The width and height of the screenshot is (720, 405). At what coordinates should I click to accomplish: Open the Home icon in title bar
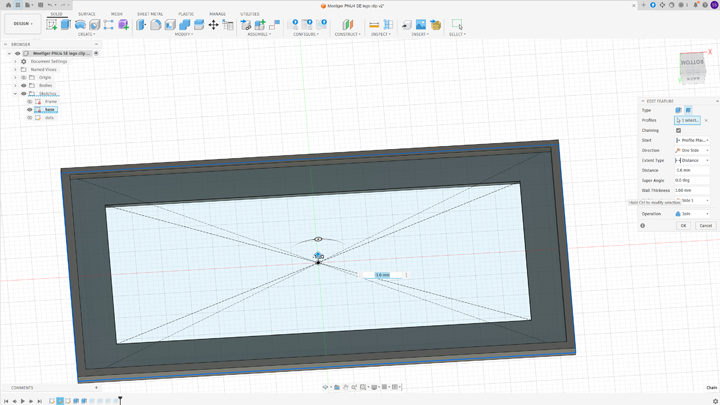pyautogui.click(x=8, y=5)
